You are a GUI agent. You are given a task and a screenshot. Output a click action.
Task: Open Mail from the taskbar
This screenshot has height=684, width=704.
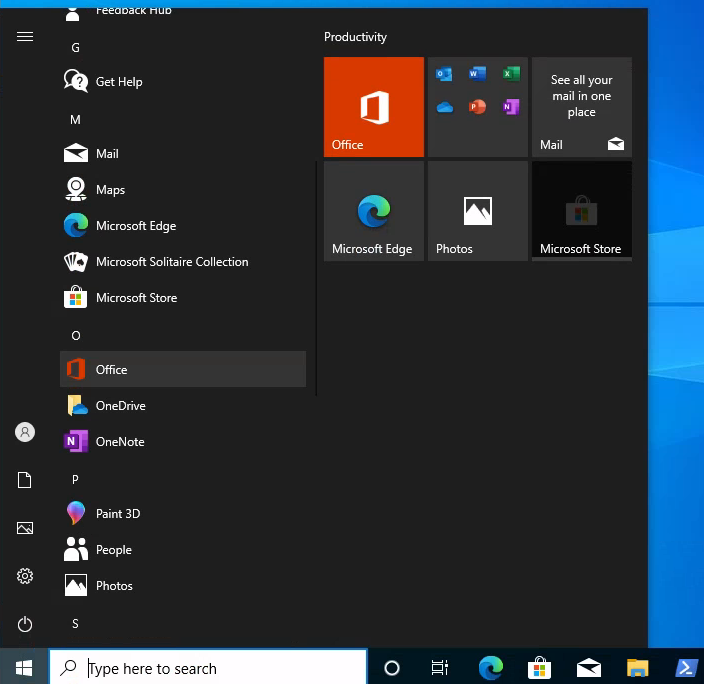[x=589, y=668]
